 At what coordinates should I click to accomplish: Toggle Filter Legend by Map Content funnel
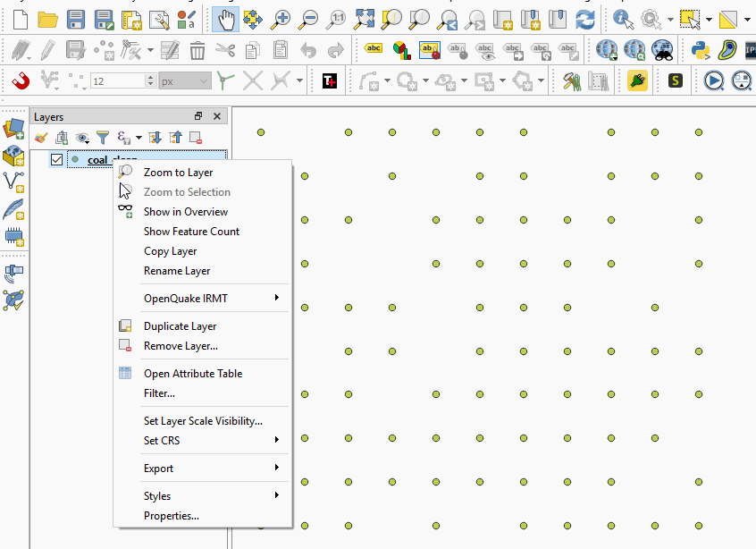104,135
